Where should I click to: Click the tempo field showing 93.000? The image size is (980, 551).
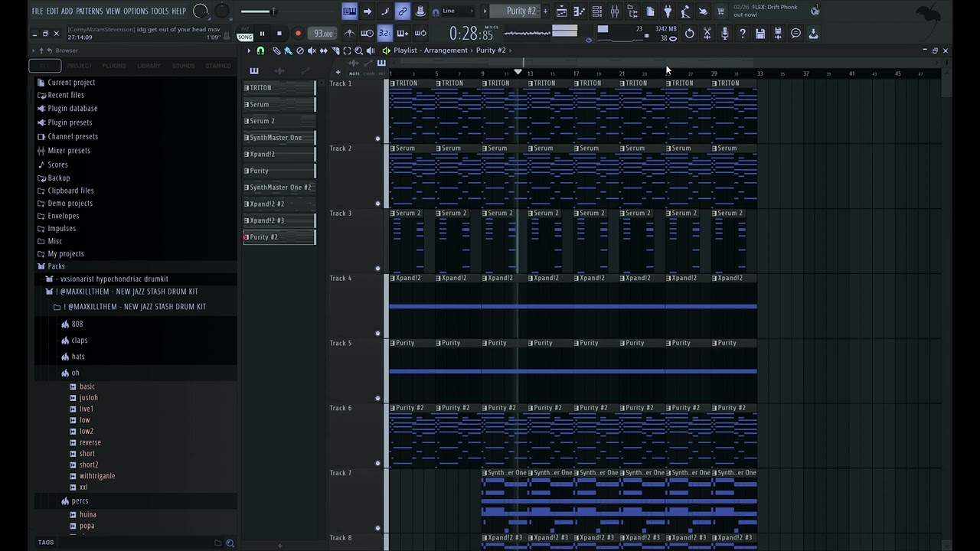point(322,34)
